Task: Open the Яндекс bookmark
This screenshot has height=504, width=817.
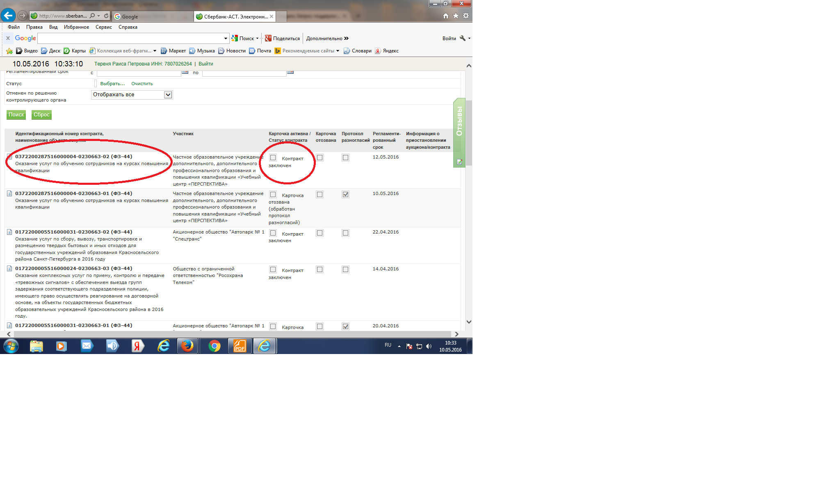Action: [387, 51]
